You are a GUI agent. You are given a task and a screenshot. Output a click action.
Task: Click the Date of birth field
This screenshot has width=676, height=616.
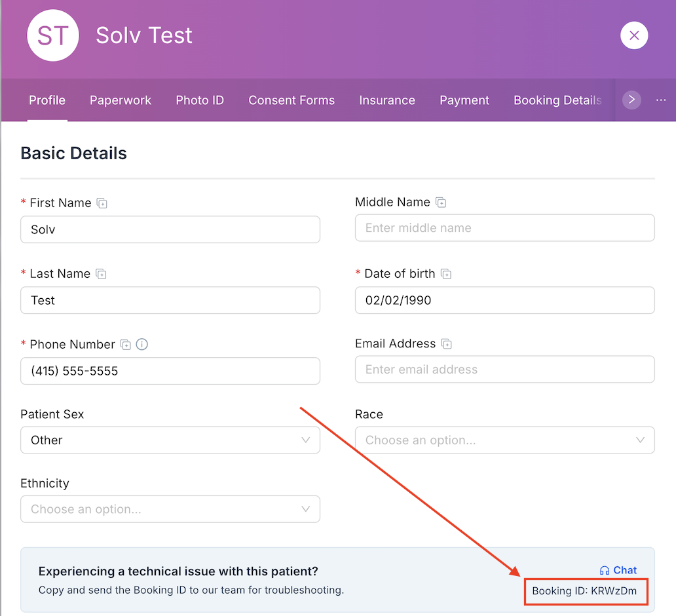point(505,300)
